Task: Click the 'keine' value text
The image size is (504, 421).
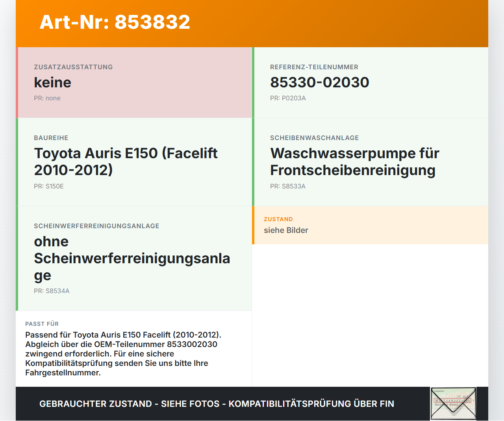Action: pos(52,83)
